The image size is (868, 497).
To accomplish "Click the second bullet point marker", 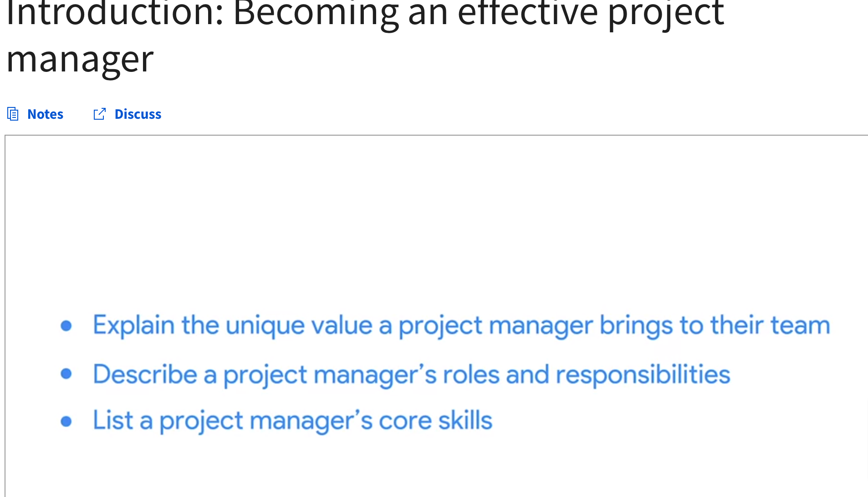I will click(66, 374).
